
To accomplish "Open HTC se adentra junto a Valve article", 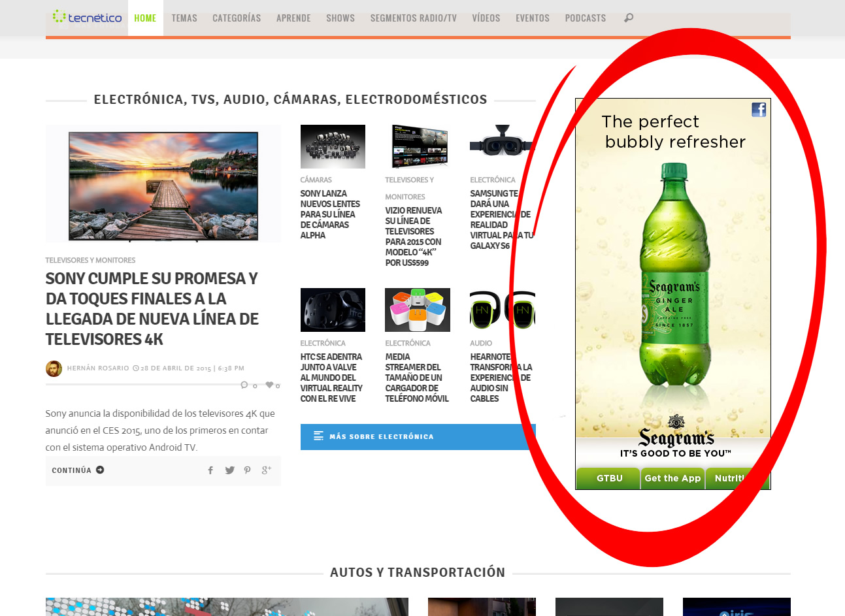I will [x=331, y=378].
